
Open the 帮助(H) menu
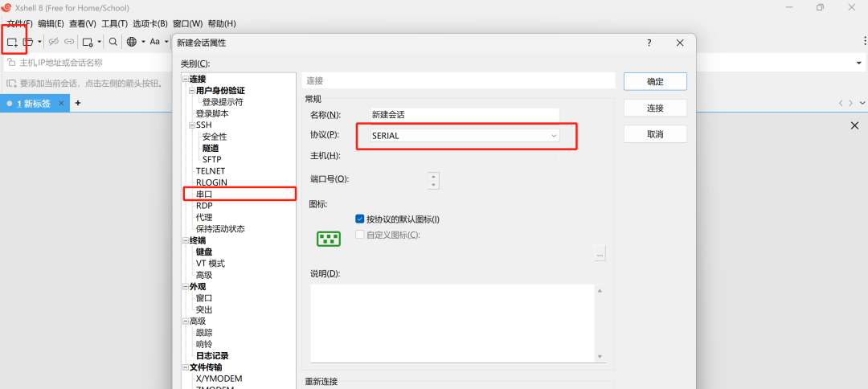point(222,24)
